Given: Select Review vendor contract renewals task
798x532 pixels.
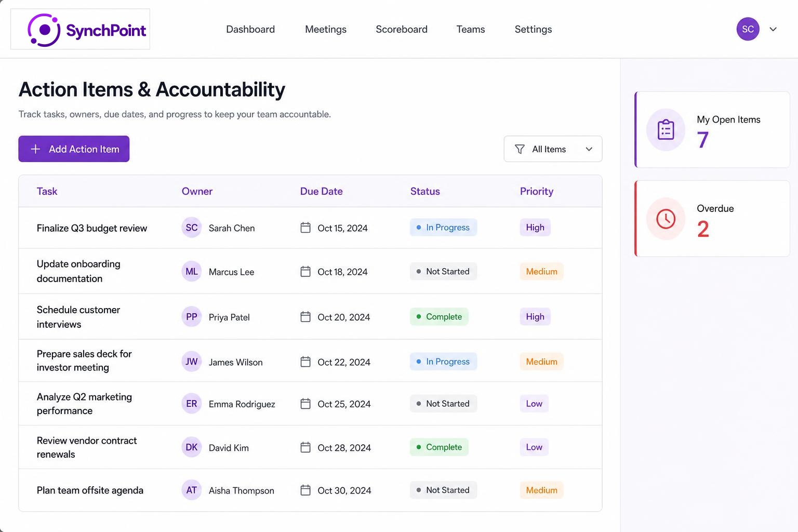Looking at the screenshot, I should click(87, 447).
